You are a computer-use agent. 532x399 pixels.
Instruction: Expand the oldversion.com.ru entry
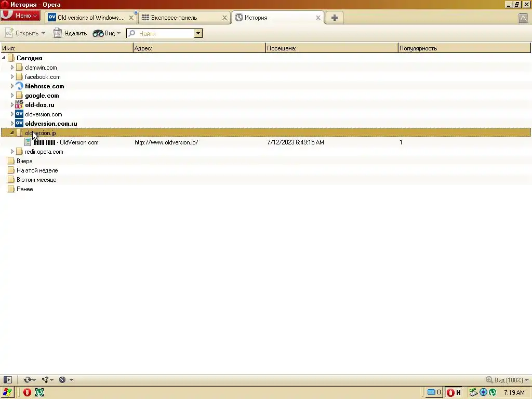click(12, 124)
